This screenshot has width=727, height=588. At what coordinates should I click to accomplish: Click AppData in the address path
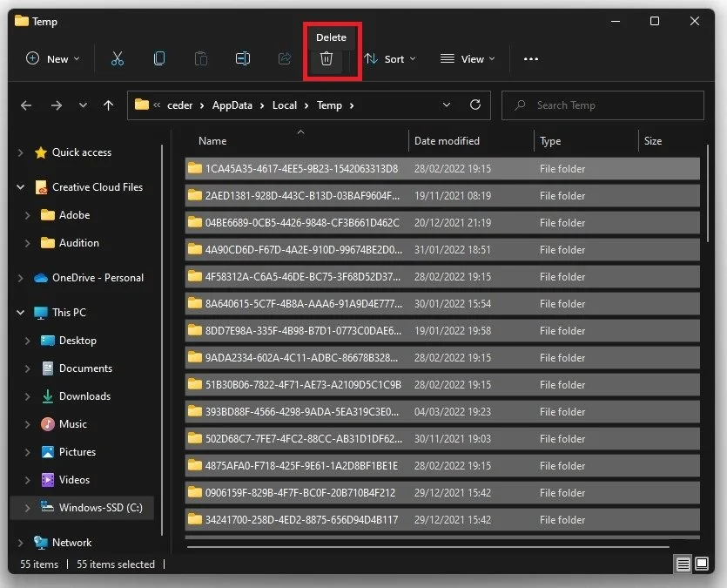tap(232, 105)
